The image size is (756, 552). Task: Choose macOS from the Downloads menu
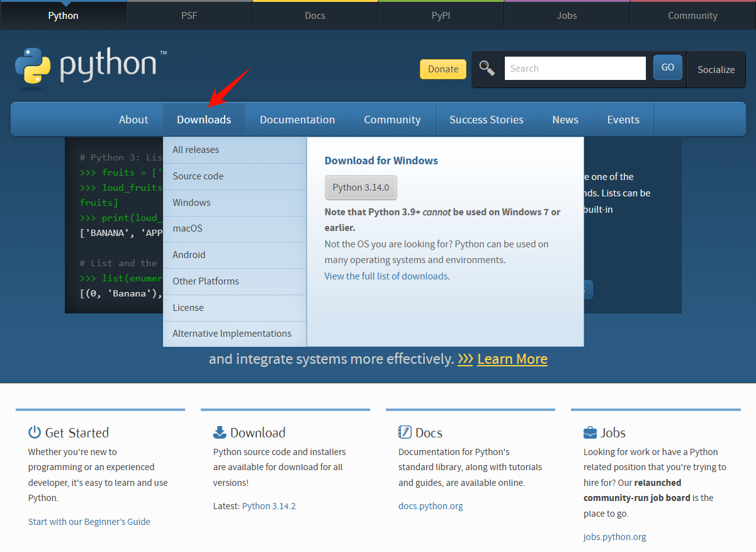tap(187, 228)
